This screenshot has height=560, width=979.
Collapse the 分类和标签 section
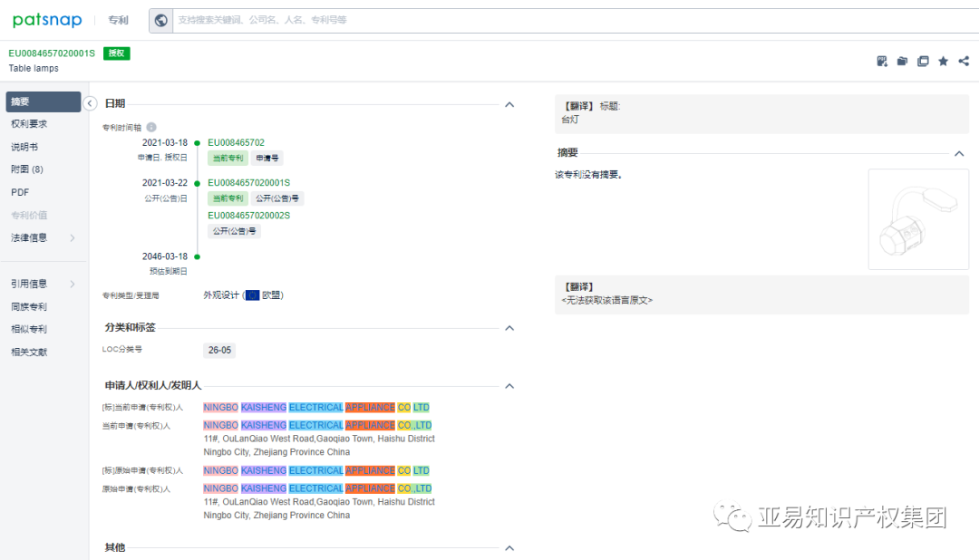509,328
